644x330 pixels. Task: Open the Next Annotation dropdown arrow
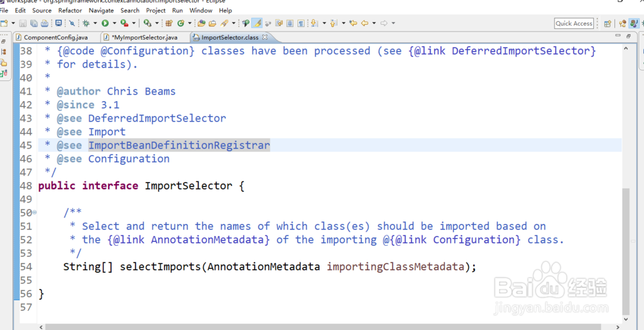point(324,23)
